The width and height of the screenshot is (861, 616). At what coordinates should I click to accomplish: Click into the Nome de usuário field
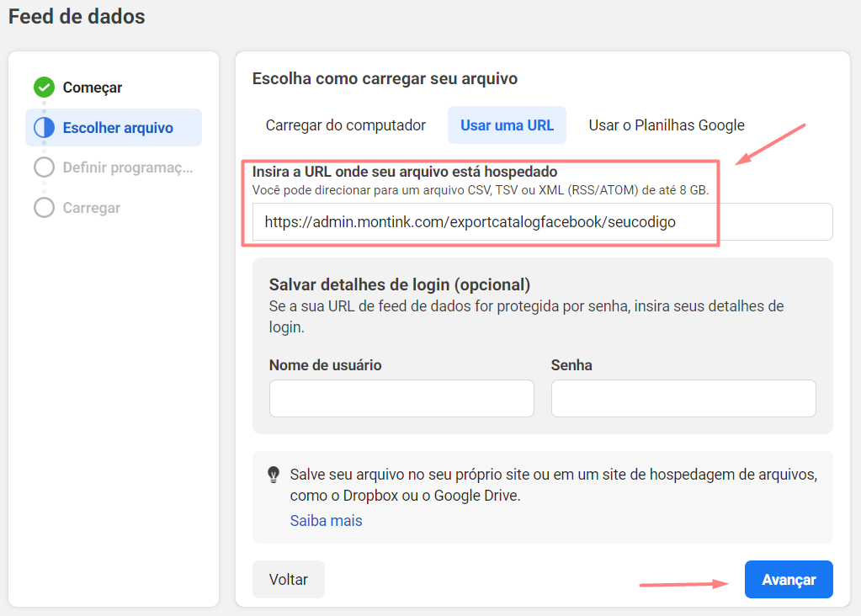[401, 398]
